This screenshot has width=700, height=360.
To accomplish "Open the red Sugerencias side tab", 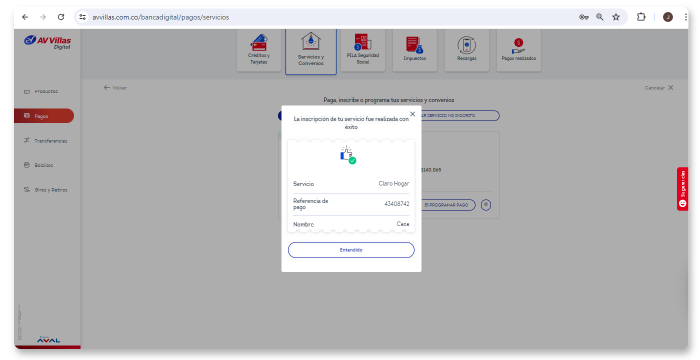I will click(682, 188).
